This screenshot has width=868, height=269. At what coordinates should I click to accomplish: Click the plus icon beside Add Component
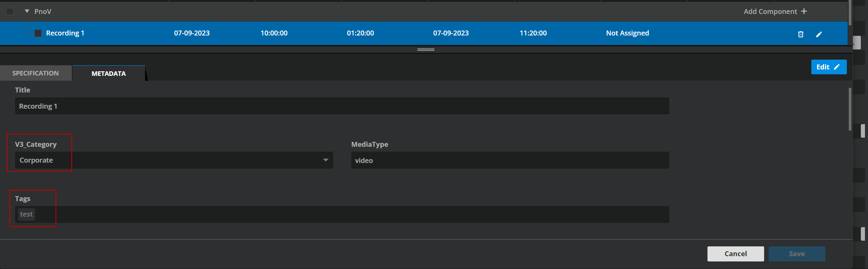click(804, 11)
